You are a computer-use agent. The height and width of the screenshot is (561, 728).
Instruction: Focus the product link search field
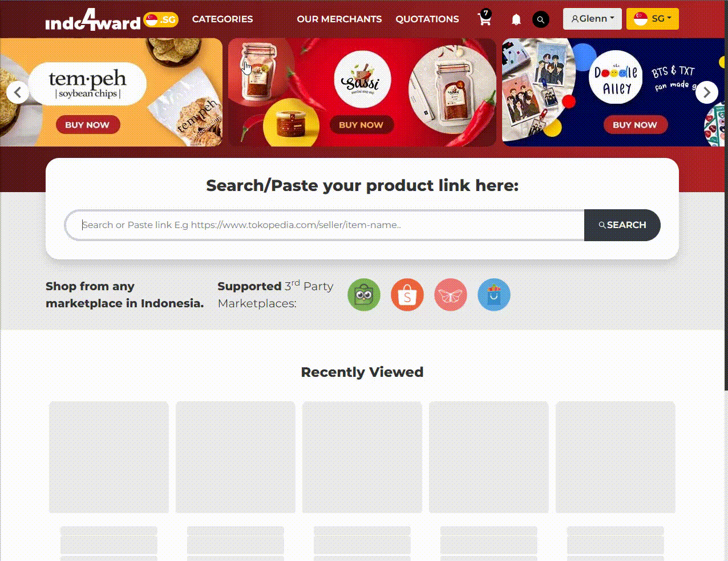[325, 225]
